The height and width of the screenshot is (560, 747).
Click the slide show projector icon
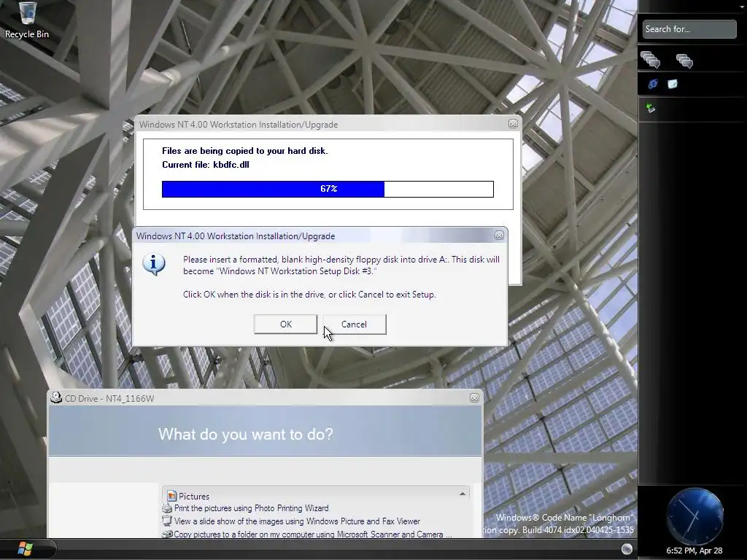click(167, 521)
